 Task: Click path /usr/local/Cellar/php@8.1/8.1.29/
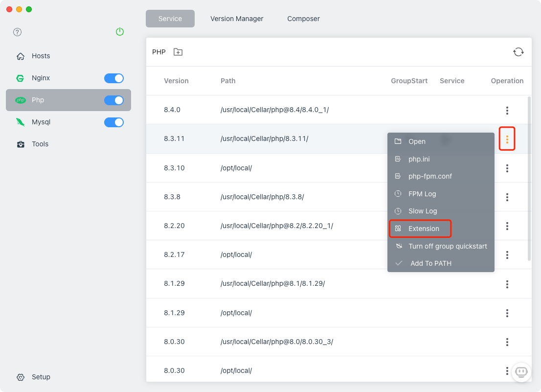pyautogui.click(x=272, y=284)
